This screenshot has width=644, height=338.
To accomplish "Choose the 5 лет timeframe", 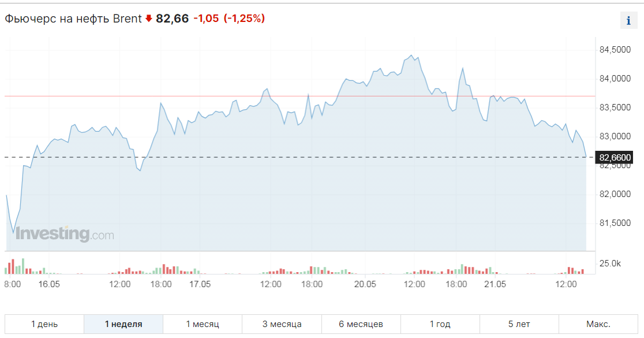I will [519, 324].
